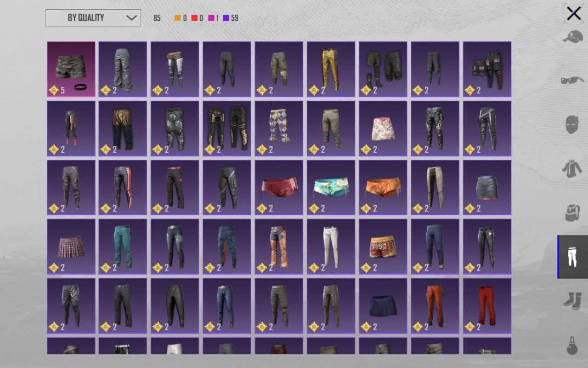Viewport: 588px width, 368px height.
Task: Select the red briefs
Action: [279, 187]
